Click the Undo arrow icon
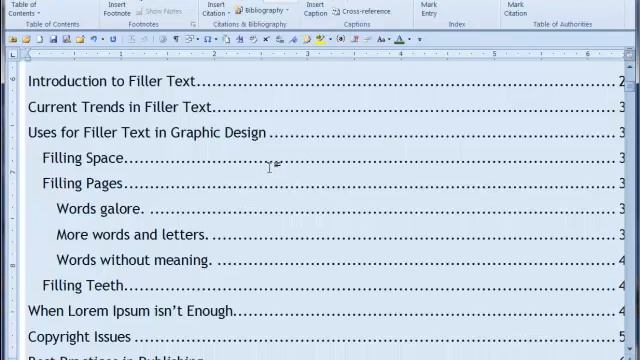Viewport: 640px width, 360px height. click(94, 40)
